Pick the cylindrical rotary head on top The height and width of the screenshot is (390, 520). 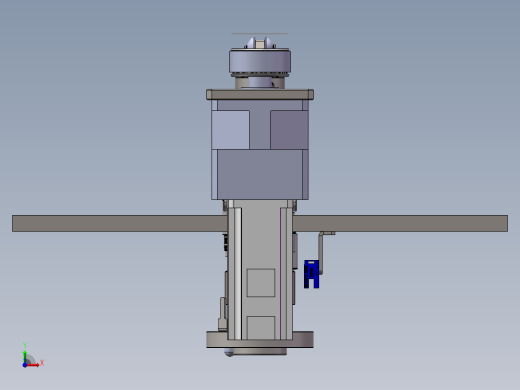(260, 61)
